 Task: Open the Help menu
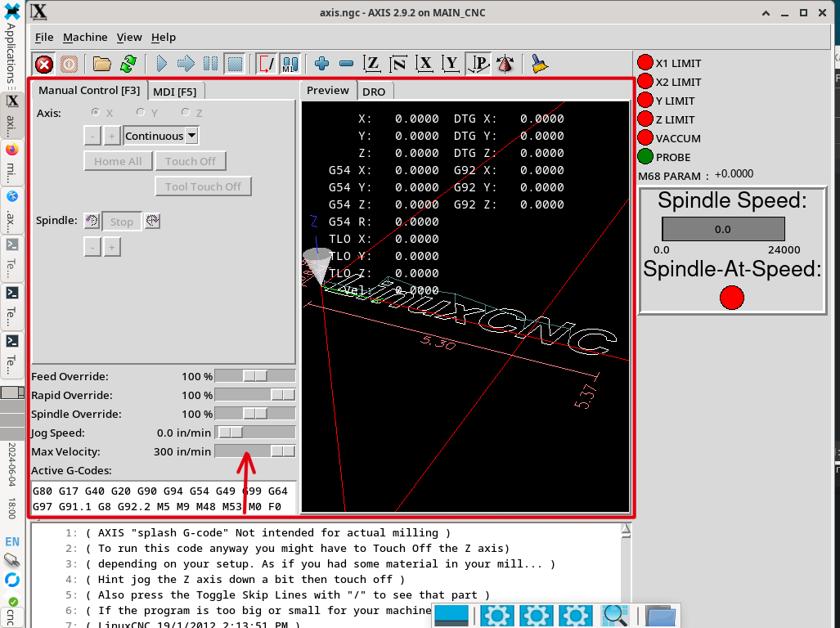pyautogui.click(x=164, y=38)
